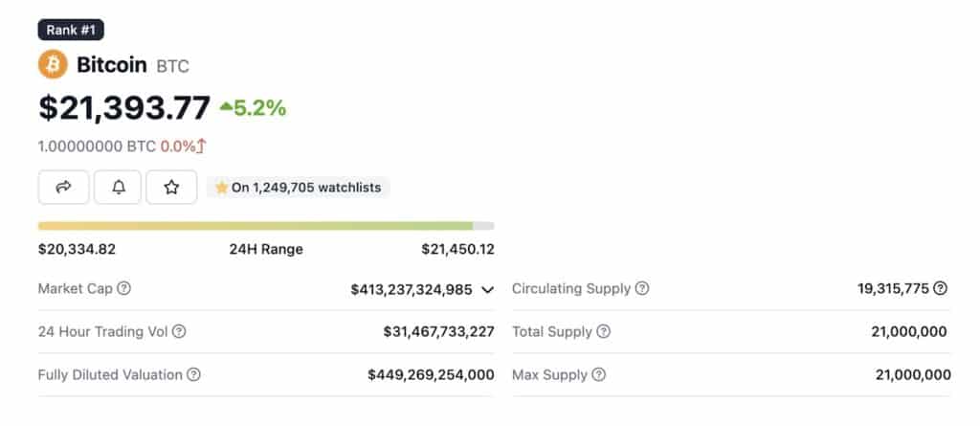Screen dimensions: 980x426
Task: Click the Market Cap help icon
Action: pos(124,288)
